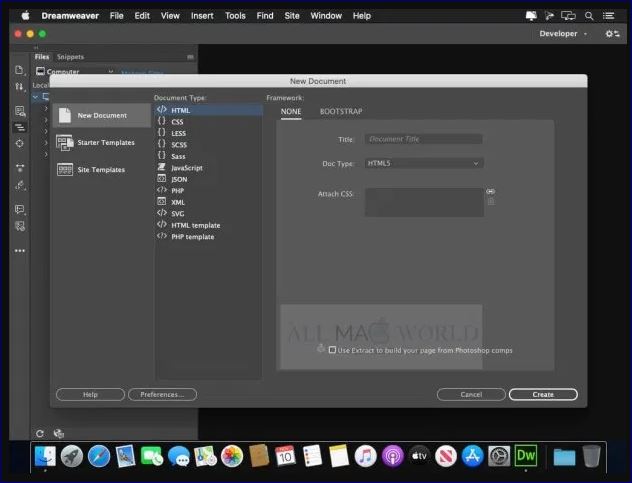The width and height of the screenshot is (632, 483).
Task: Click the attach style sheet link icon
Action: tap(491, 192)
